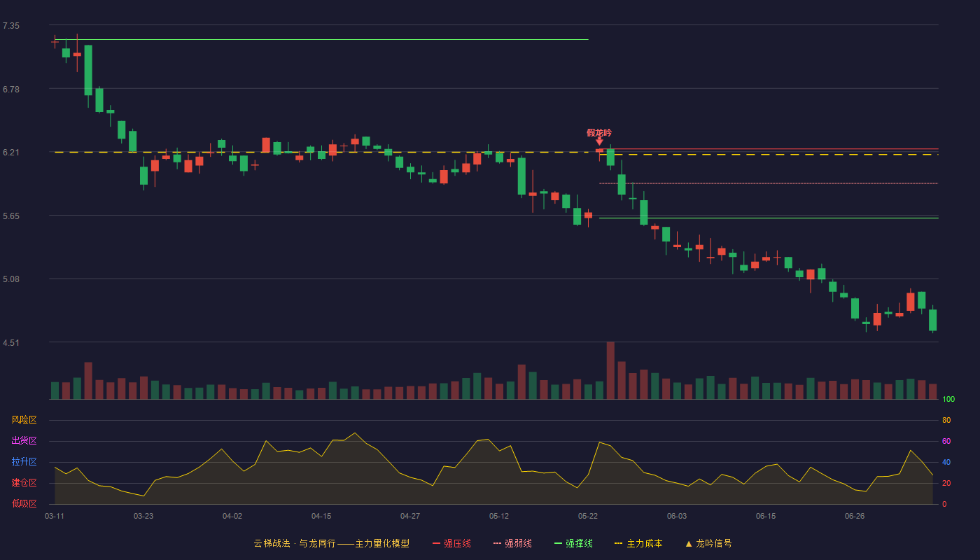Click the 06-26 date axis label
This screenshot has height=560, width=980.
coord(855,516)
